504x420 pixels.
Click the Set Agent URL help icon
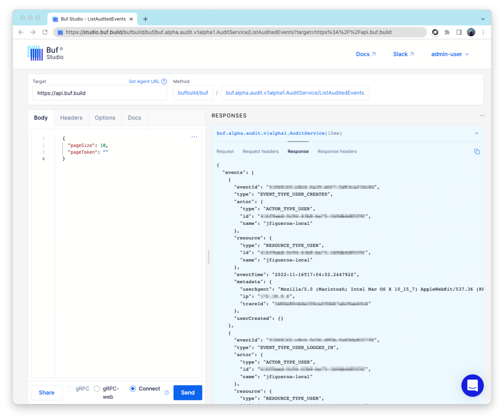coord(164,81)
